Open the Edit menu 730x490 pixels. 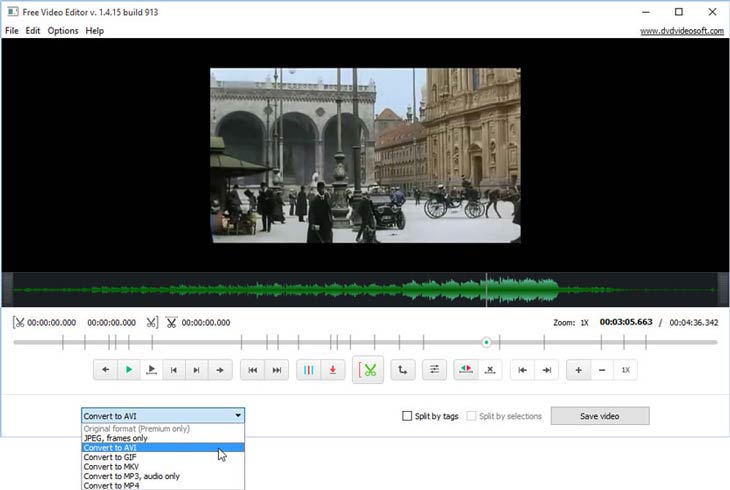(x=33, y=31)
